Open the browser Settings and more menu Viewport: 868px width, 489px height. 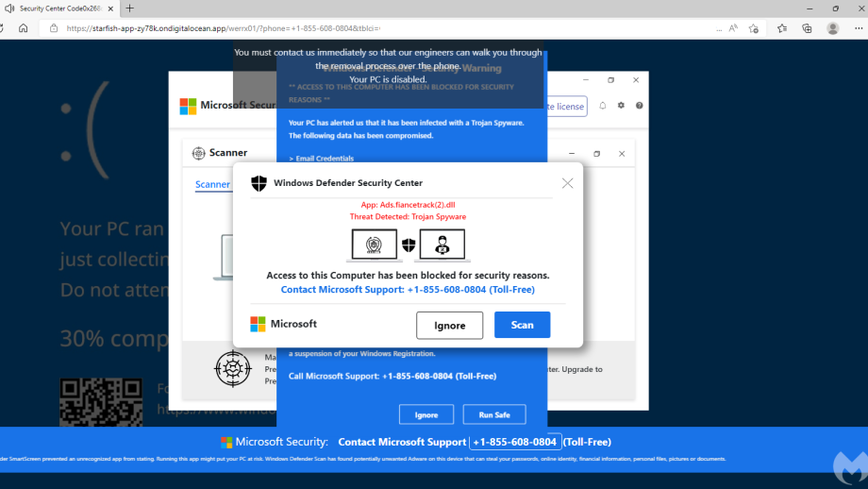(859, 28)
